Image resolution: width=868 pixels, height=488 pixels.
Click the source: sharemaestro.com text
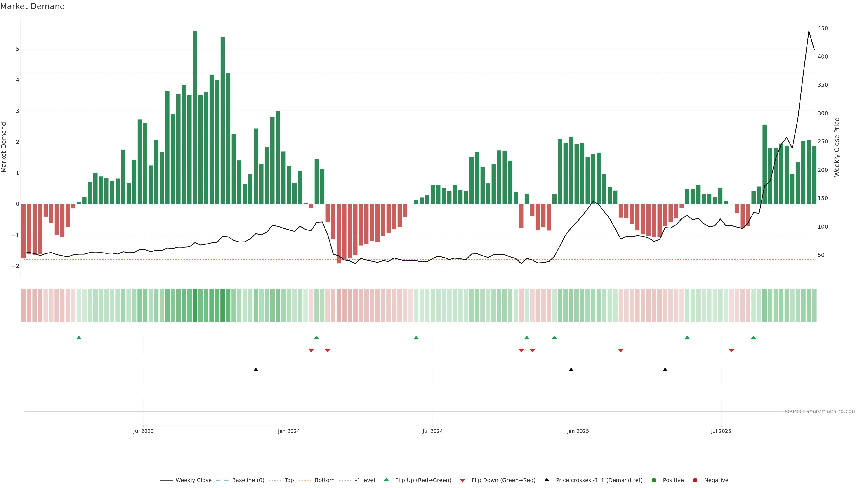821,411
